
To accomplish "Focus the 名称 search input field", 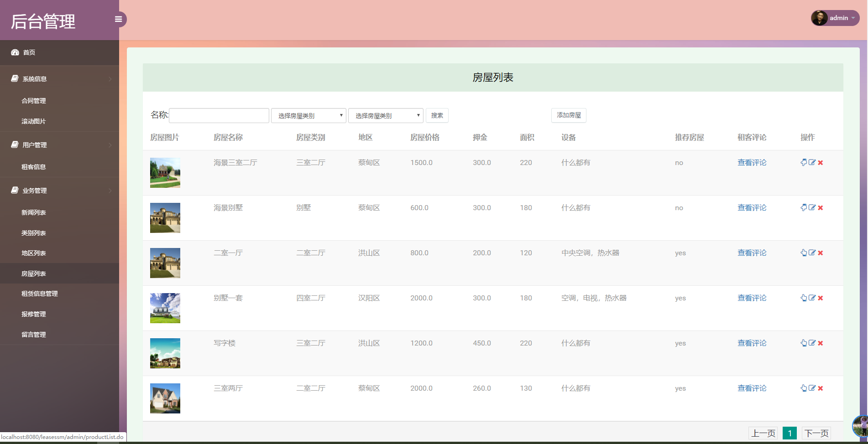I will coord(219,115).
